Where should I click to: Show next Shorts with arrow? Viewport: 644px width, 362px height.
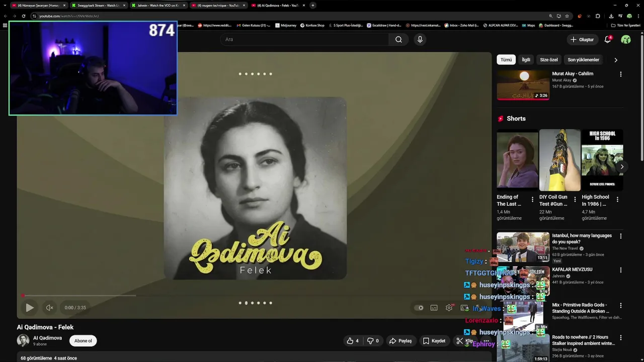pyautogui.click(x=622, y=166)
